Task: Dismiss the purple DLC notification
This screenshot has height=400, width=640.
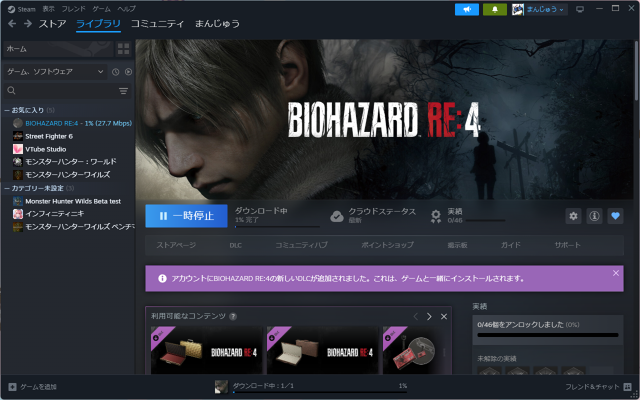Action: tap(616, 273)
